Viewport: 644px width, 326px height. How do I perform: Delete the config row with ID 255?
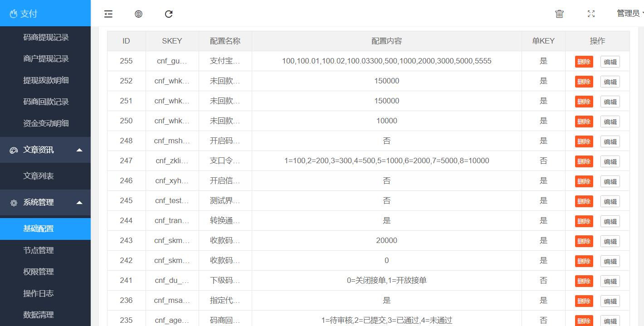pos(584,62)
